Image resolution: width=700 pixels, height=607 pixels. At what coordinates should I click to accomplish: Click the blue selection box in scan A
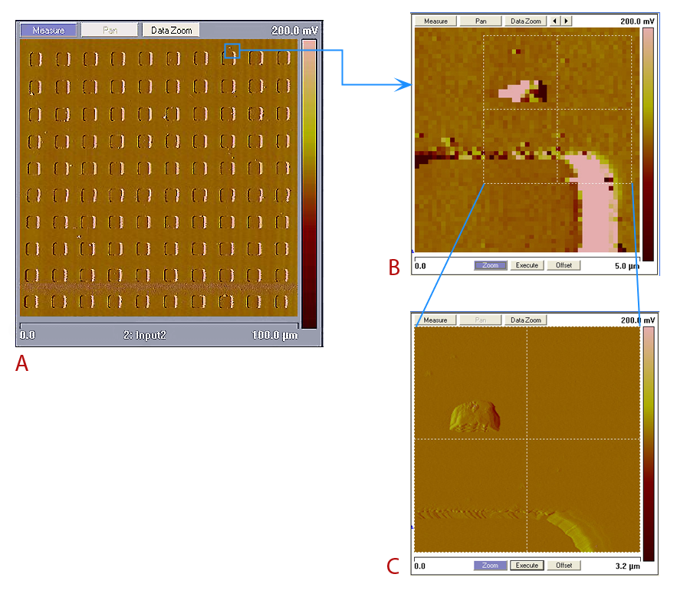point(232,51)
